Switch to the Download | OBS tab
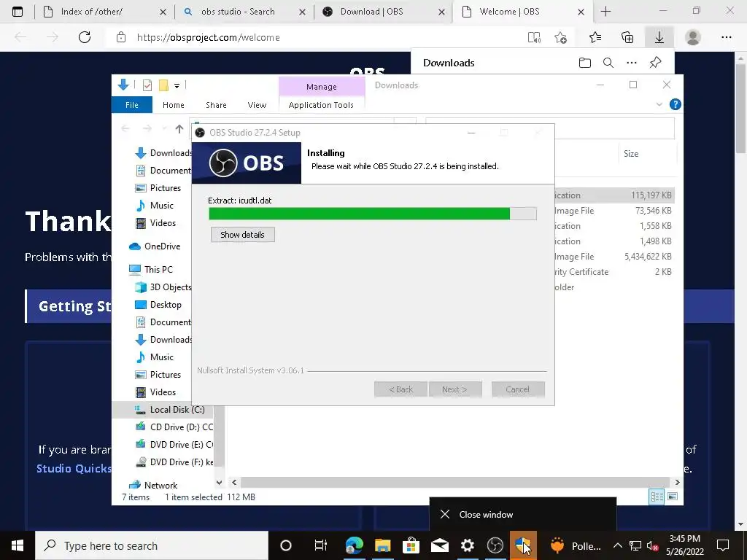Viewport: 747px width, 560px height. click(384, 12)
